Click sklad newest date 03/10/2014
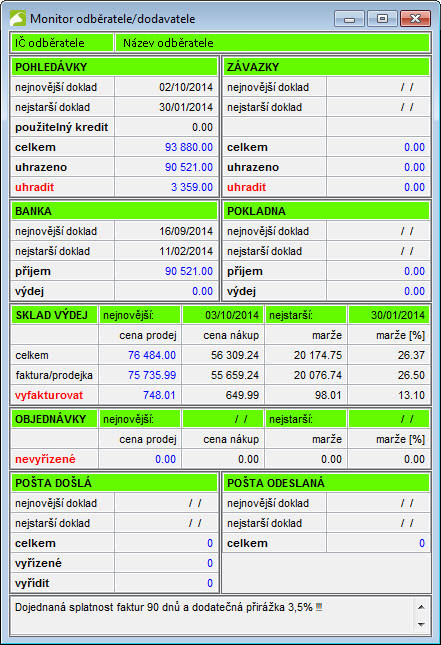Image resolution: width=441 pixels, height=645 pixels. (x=232, y=316)
